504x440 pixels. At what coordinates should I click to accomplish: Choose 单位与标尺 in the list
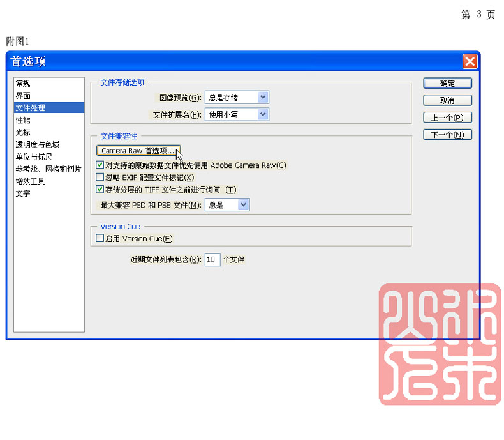pos(49,156)
